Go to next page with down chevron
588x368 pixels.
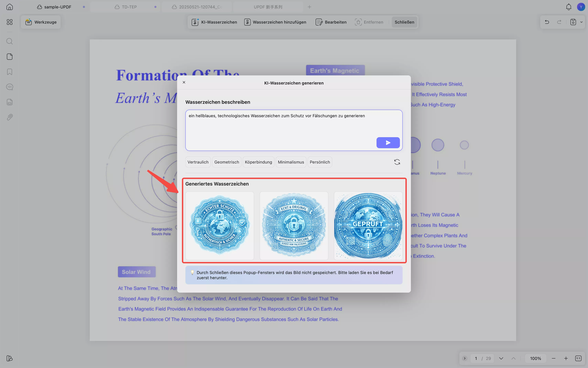point(501,358)
